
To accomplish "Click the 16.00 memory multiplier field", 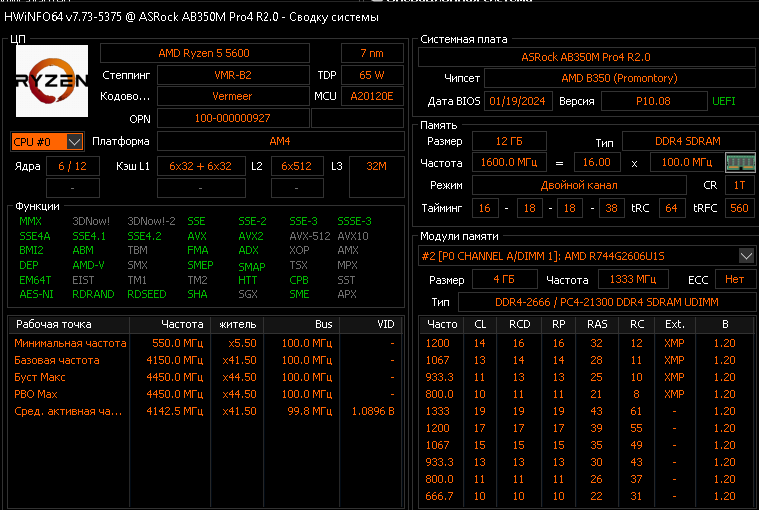I will 597,163.
